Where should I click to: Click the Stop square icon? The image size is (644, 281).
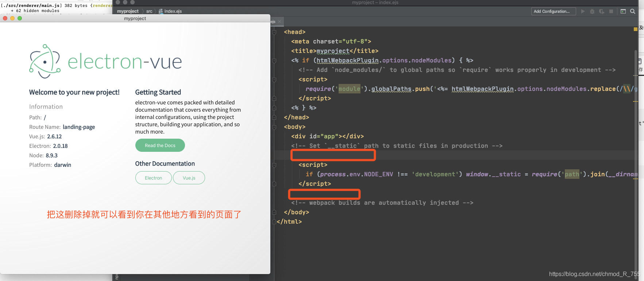tap(611, 11)
